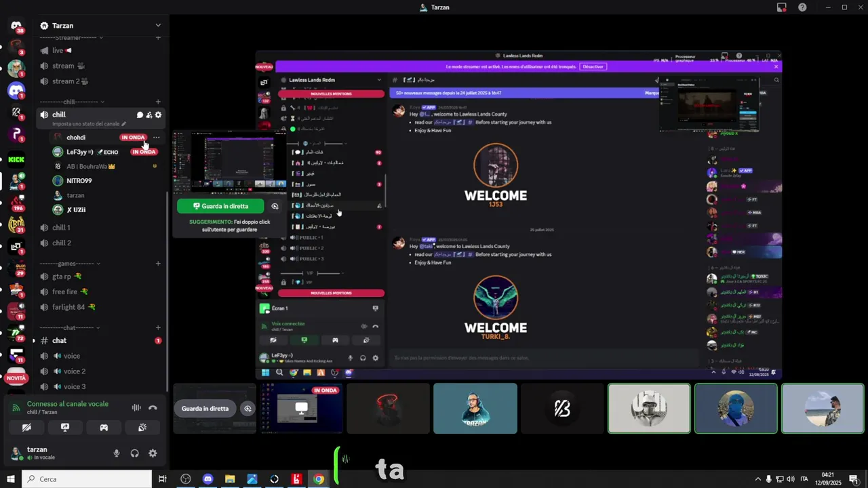
Task: Toggle screen sharing in voice panel
Action: tap(65, 428)
